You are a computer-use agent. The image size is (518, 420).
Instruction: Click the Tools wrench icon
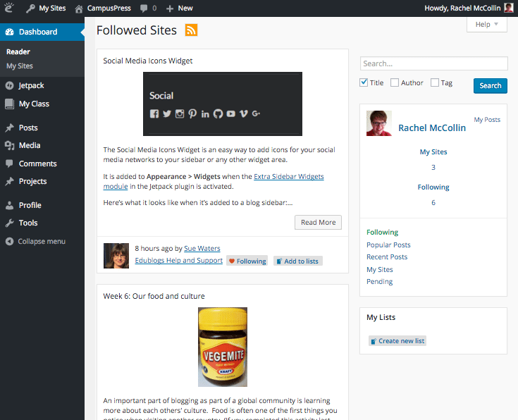[x=10, y=223]
